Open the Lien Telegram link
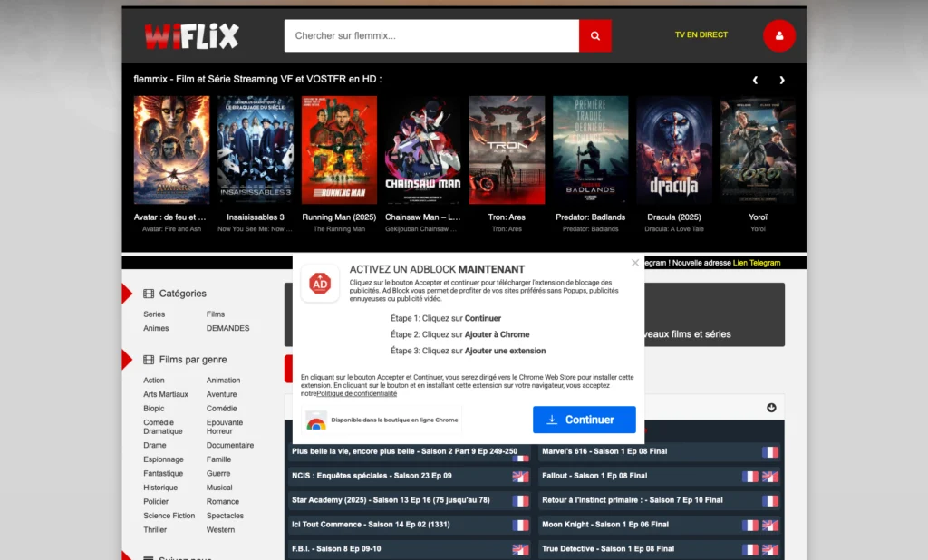This screenshot has width=928, height=560. (757, 263)
